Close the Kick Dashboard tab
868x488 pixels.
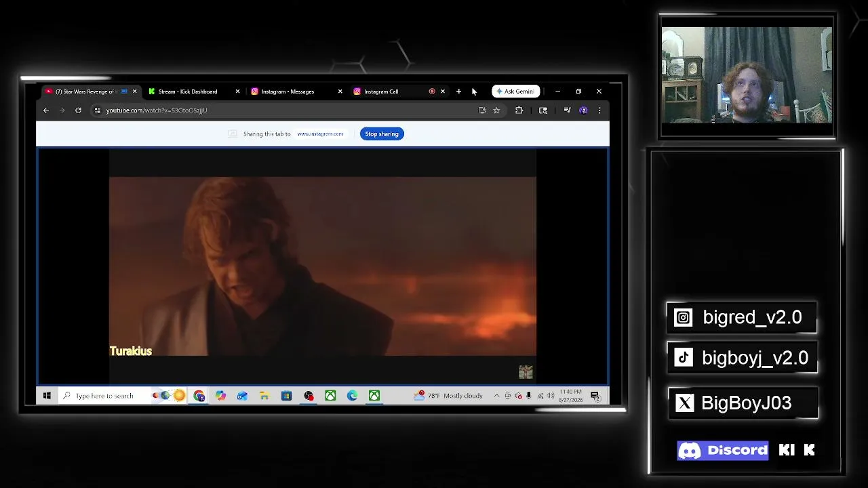[x=237, y=91]
